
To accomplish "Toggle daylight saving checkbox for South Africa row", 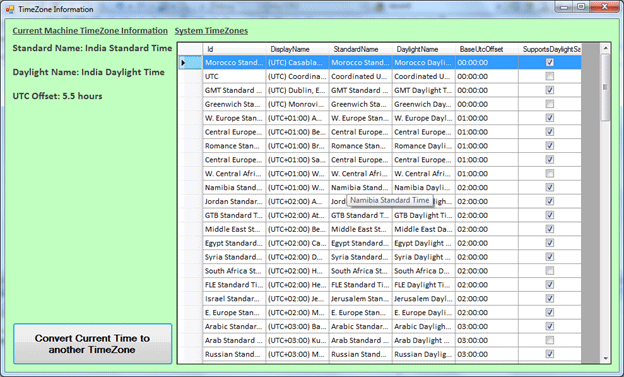I will 550,271.
